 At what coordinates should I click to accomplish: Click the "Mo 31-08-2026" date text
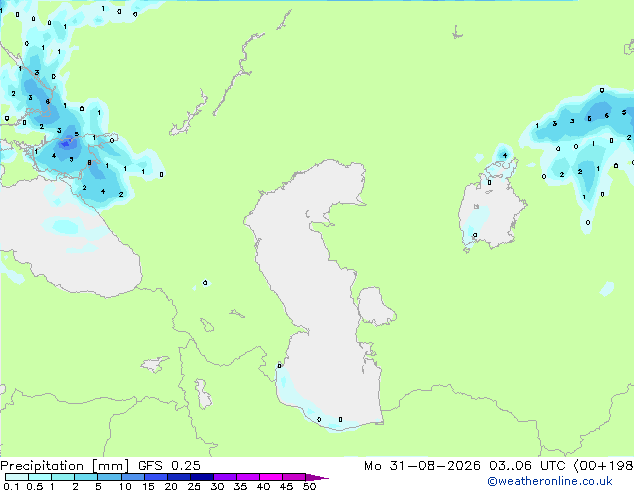tap(422, 466)
